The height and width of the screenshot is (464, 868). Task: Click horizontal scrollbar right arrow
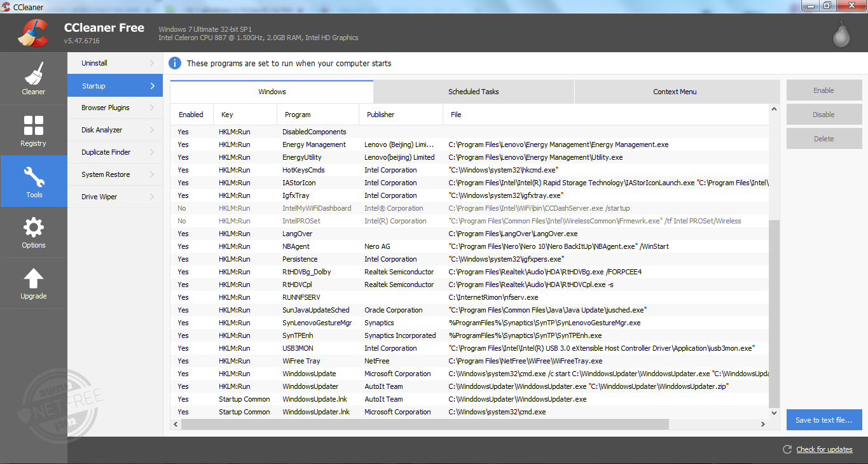[764, 424]
